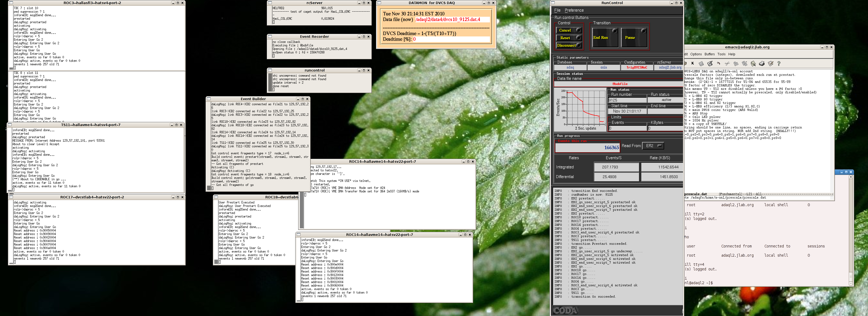Click log line 'runNumber is now: 9125'
Viewport: 868px width, 316px height.
tap(592, 195)
